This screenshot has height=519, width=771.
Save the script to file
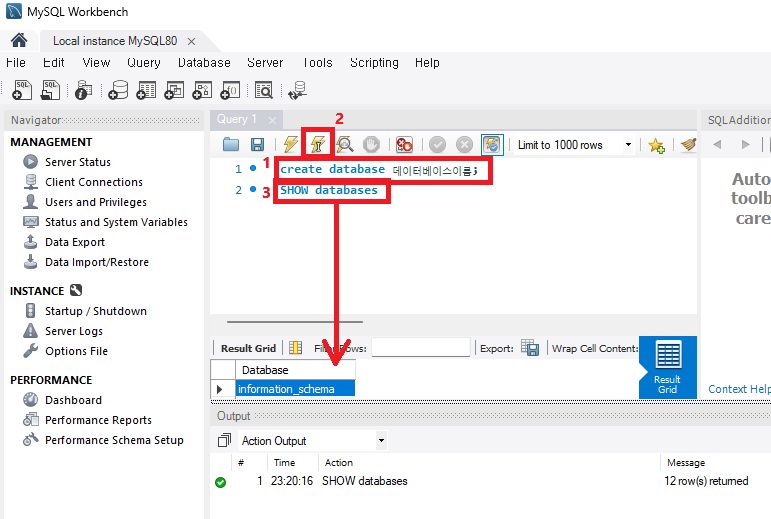point(257,144)
